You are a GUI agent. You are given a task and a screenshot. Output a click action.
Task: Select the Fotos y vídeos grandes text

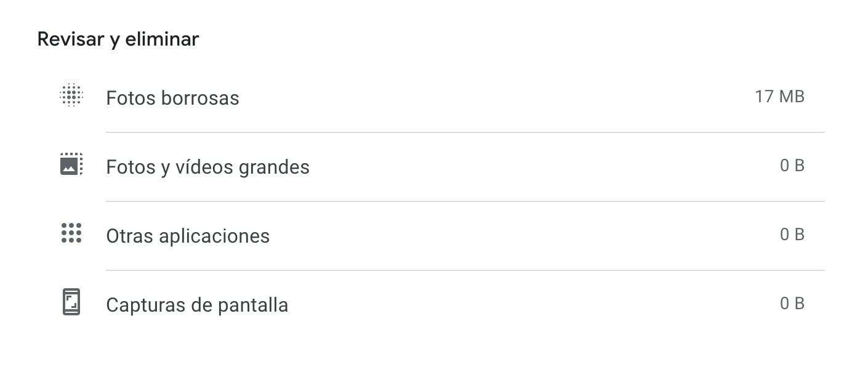pyautogui.click(x=207, y=166)
